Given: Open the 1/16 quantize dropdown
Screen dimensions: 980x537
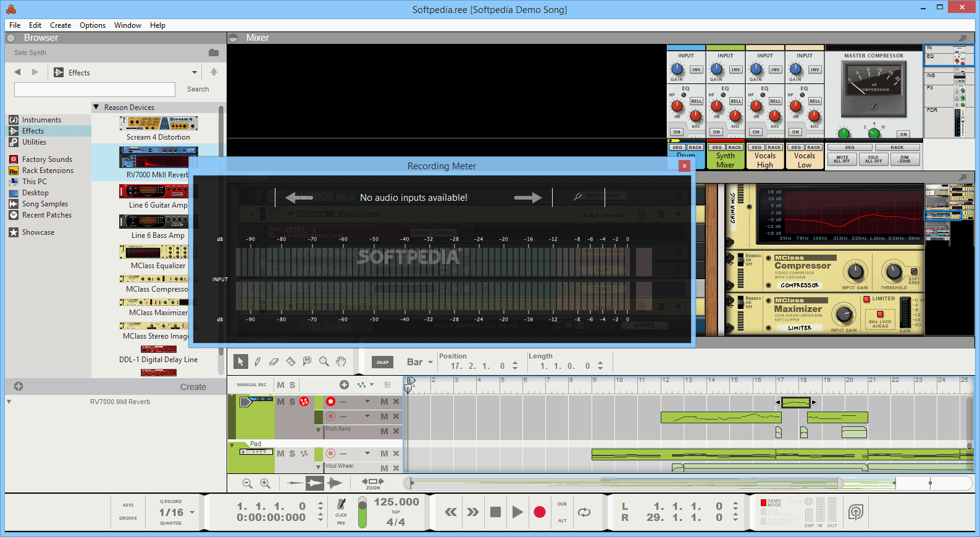Looking at the screenshot, I should click(192, 512).
